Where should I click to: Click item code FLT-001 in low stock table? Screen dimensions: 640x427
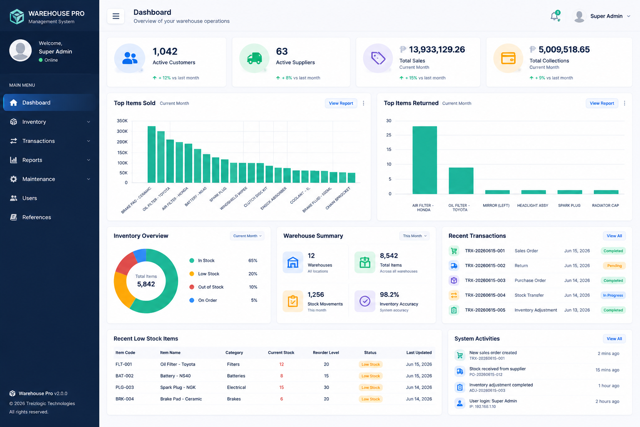(x=124, y=364)
